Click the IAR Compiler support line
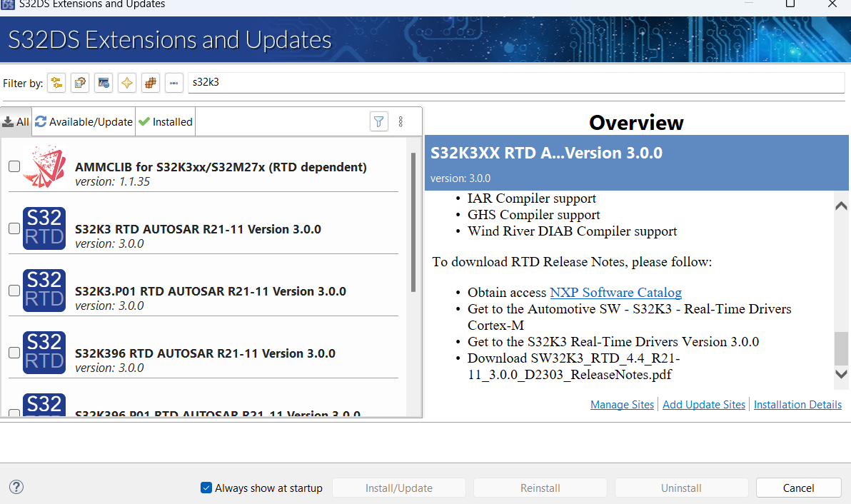 [x=532, y=198]
